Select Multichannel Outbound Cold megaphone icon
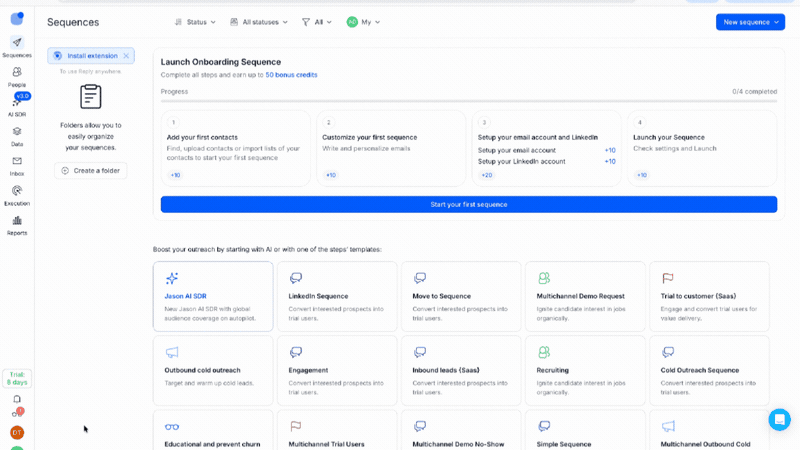 click(668, 426)
